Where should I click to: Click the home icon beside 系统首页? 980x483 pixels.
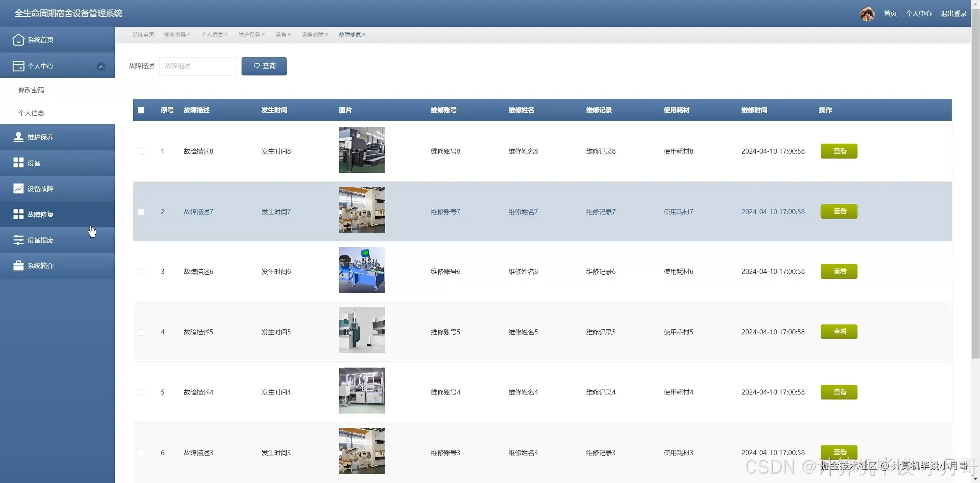18,39
